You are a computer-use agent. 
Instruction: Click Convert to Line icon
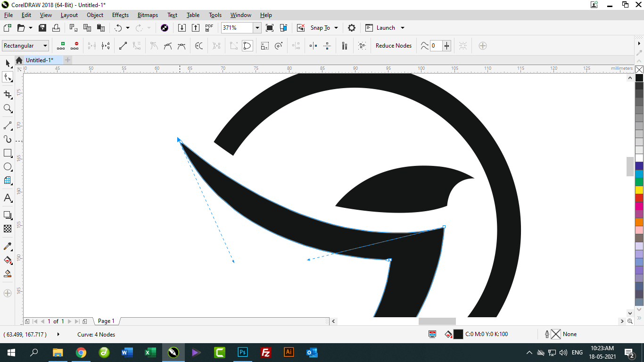point(123,46)
